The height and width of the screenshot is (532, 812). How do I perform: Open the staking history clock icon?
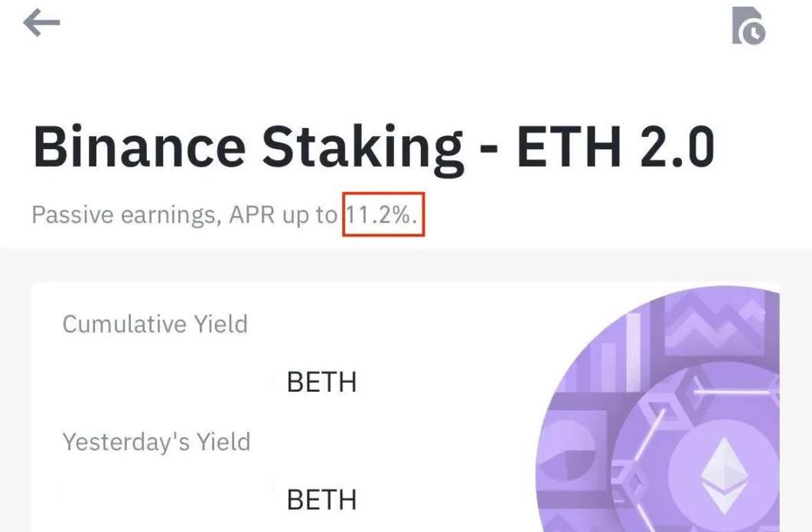748,26
